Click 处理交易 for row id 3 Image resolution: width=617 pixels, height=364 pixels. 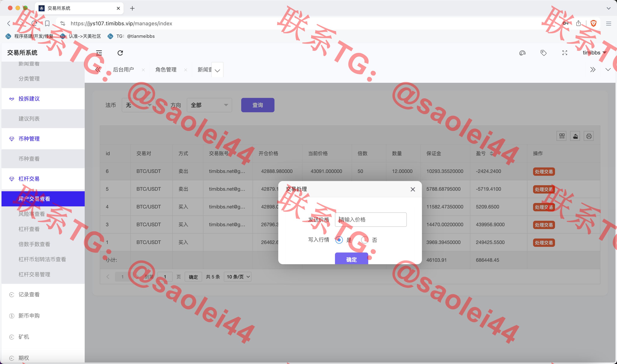[544, 225]
